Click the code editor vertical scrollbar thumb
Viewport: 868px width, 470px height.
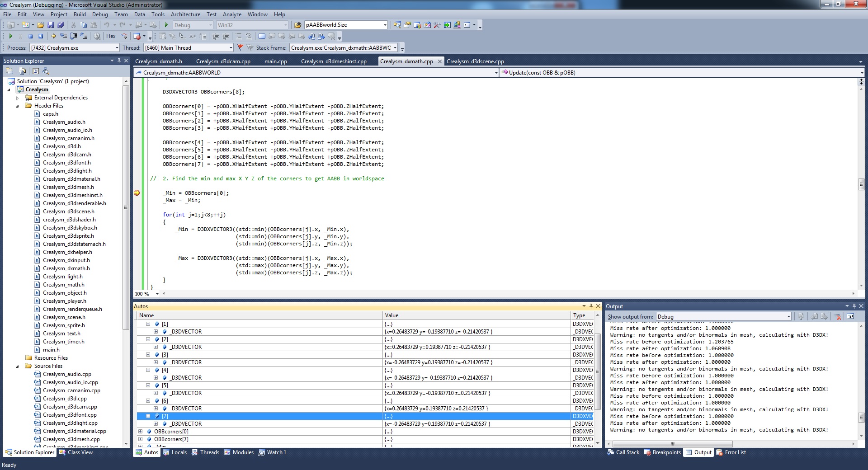click(x=861, y=184)
